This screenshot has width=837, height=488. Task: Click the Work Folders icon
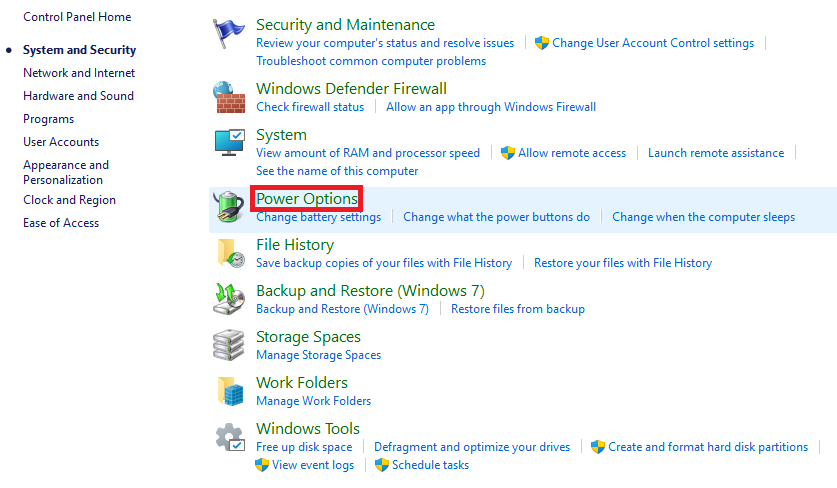(229, 391)
